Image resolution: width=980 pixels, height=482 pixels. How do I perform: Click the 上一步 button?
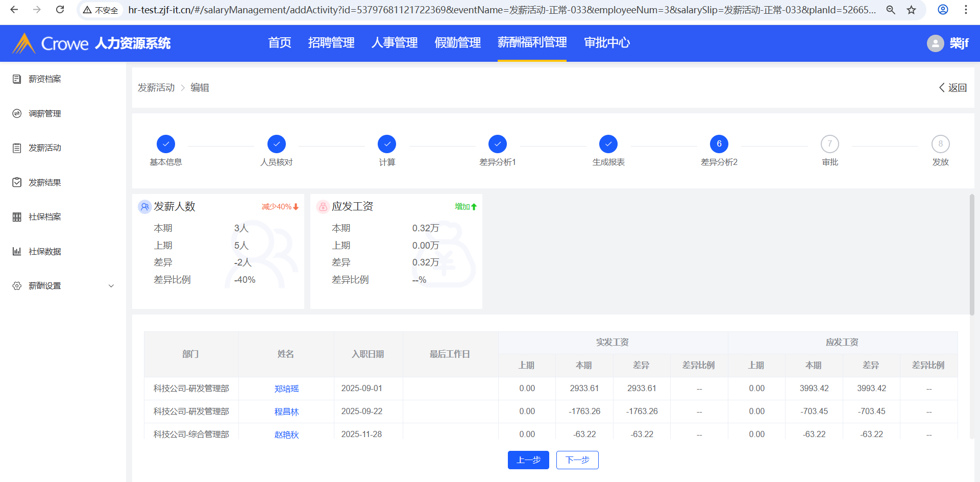tap(528, 460)
